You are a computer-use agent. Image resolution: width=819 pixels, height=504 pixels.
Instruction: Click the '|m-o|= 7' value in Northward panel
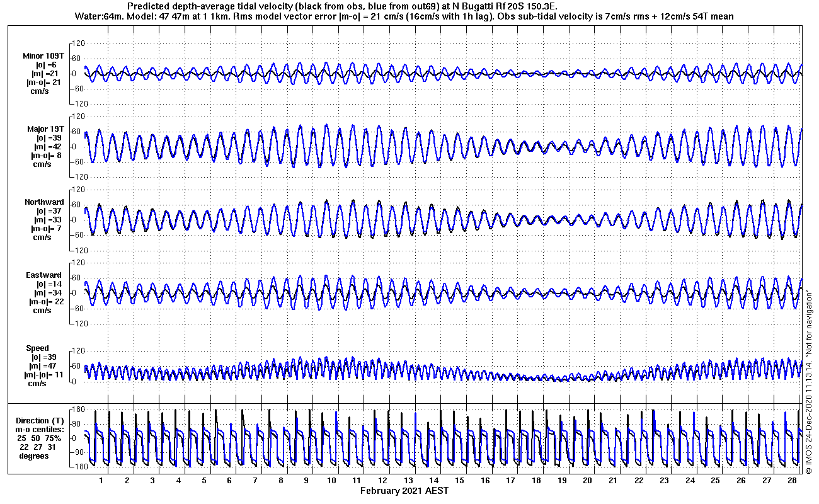pos(46,229)
